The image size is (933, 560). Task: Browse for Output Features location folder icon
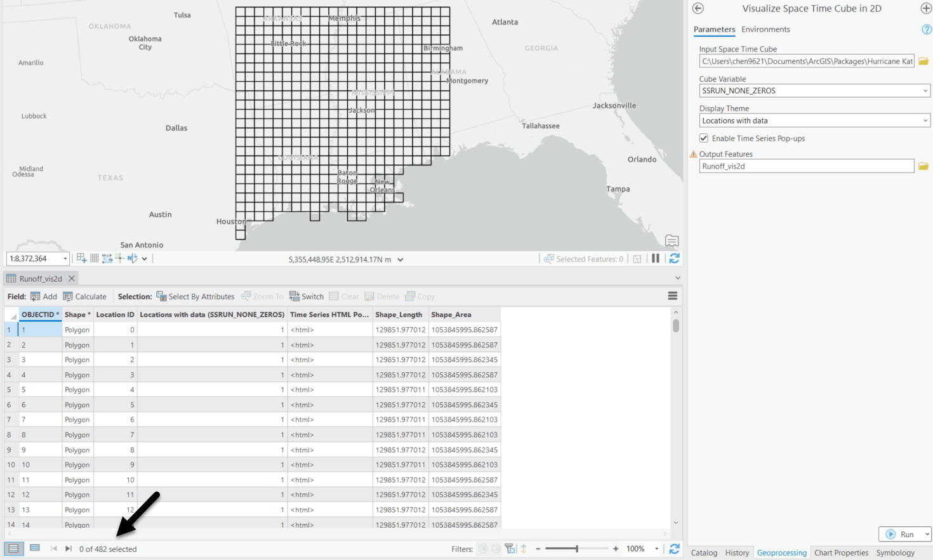[x=923, y=166]
